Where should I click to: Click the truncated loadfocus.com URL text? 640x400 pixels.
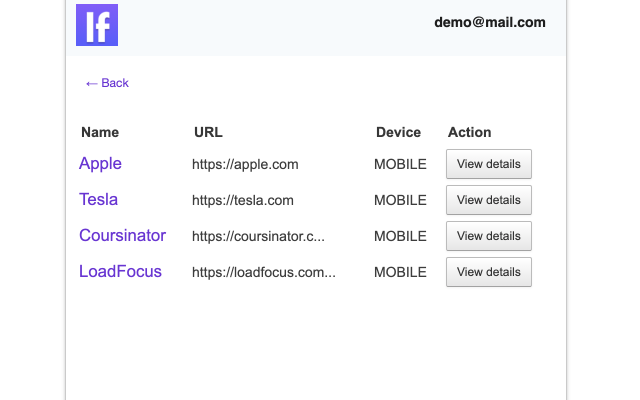[264, 272]
